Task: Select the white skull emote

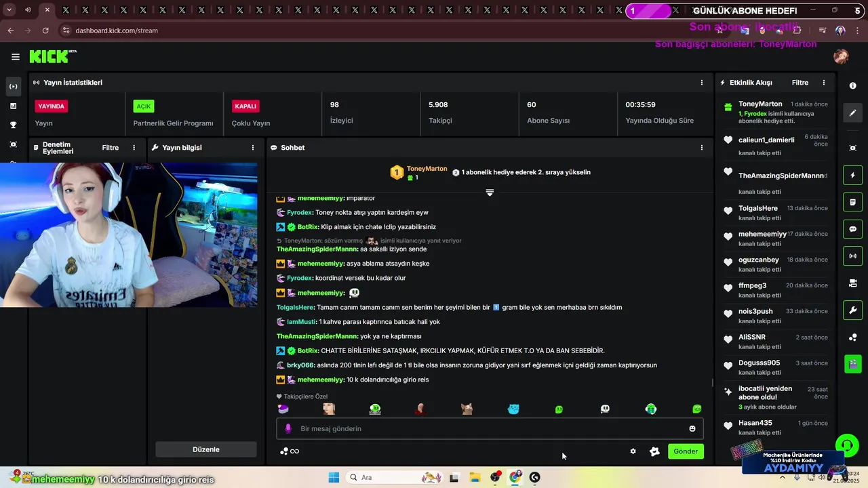Action: (605, 409)
